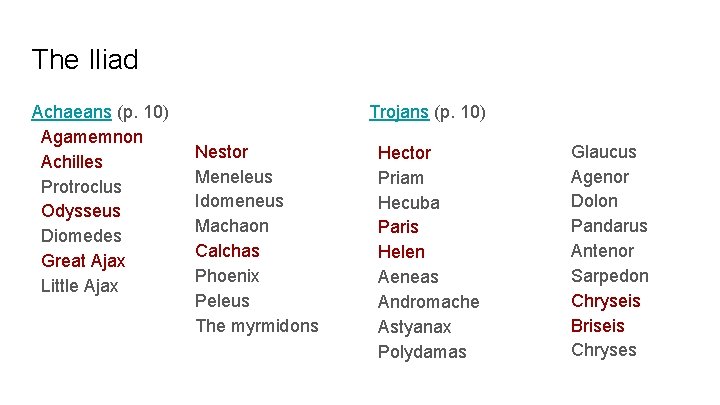This screenshot has height=405, width=720.
Task: Click the slide title The Iliad
Action: [x=85, y=59]
